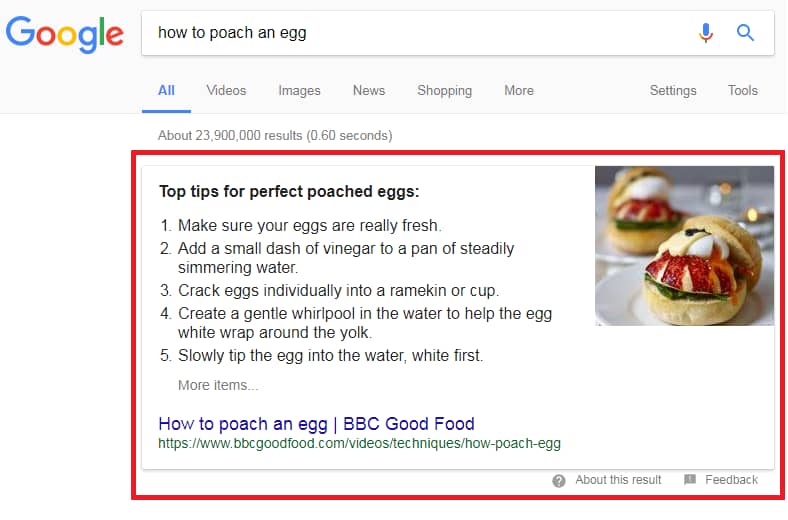Click the Google logo
Screen dimensions: 788x520
(x=64, y=34)
